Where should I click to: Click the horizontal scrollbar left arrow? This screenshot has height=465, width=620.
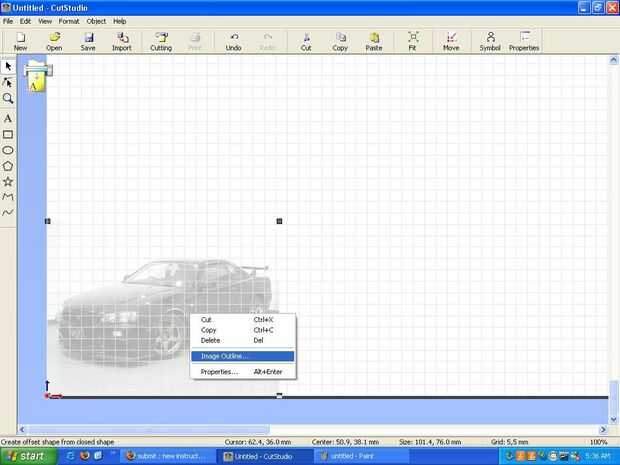pos(22,429)
